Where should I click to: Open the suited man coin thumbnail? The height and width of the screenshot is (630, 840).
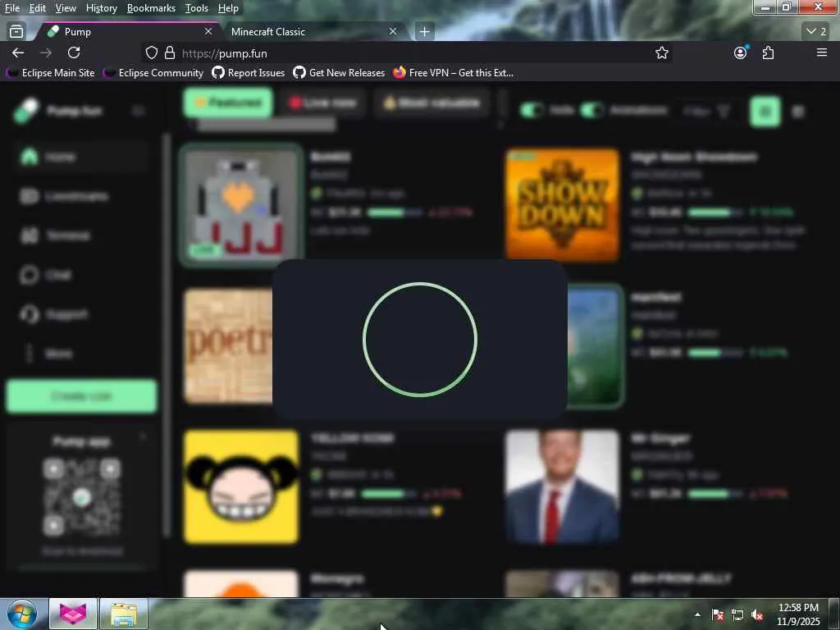pos(563,486)
